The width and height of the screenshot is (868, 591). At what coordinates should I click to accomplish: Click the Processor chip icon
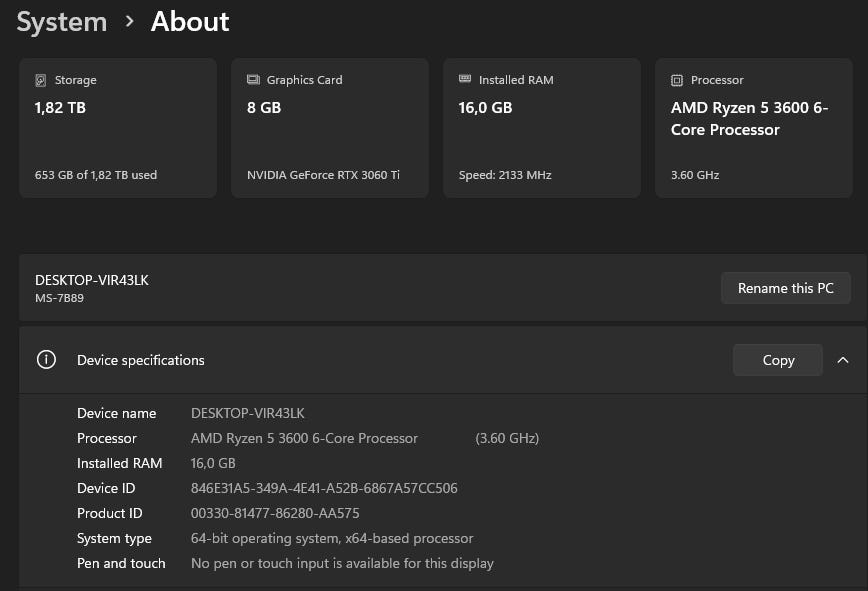(677, 80)
